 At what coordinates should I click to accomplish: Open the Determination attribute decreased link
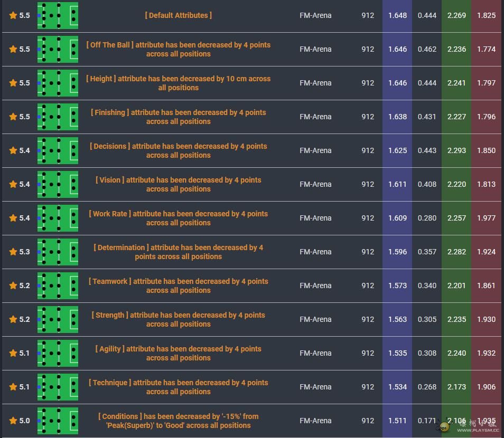tap(178, 252)
